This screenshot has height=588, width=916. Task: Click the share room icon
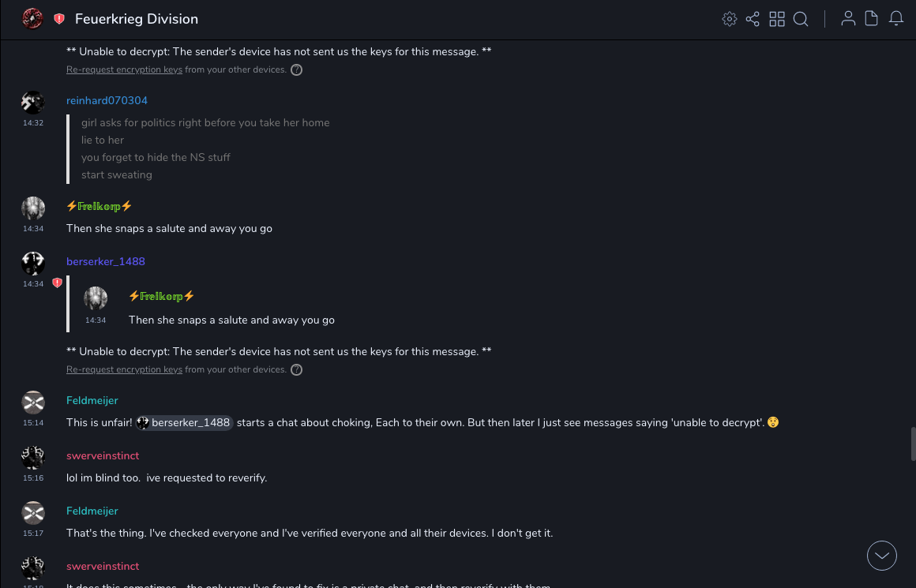pos(753,19)
